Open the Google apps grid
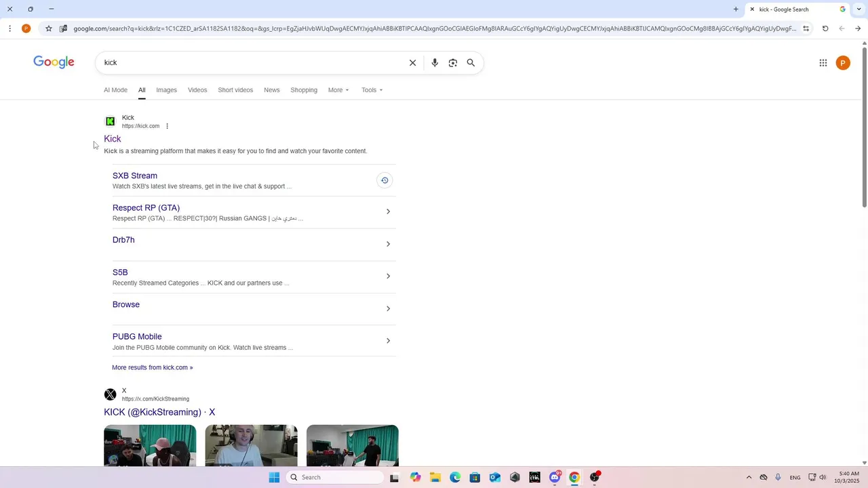868x488 pixels. point(823,63)
